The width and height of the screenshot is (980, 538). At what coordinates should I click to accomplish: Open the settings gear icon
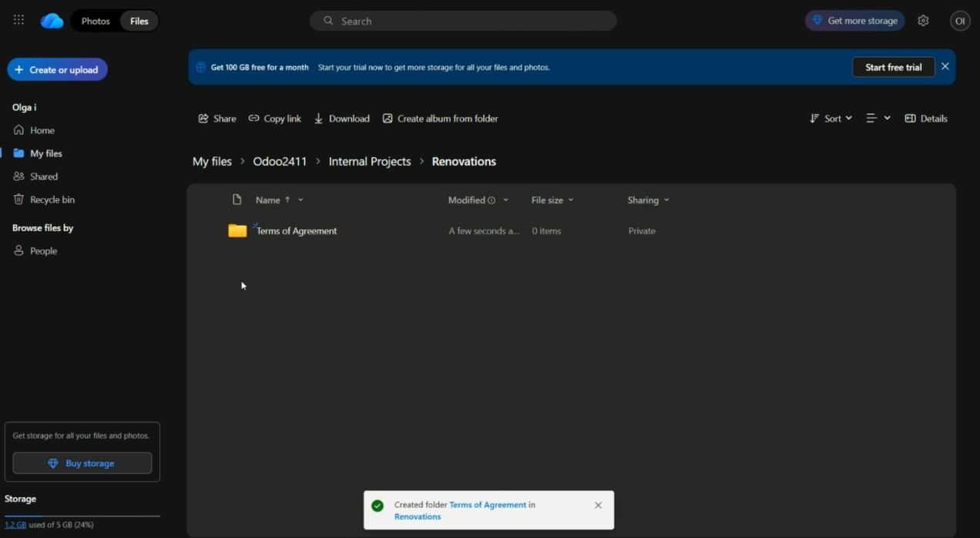pos(923,21)
